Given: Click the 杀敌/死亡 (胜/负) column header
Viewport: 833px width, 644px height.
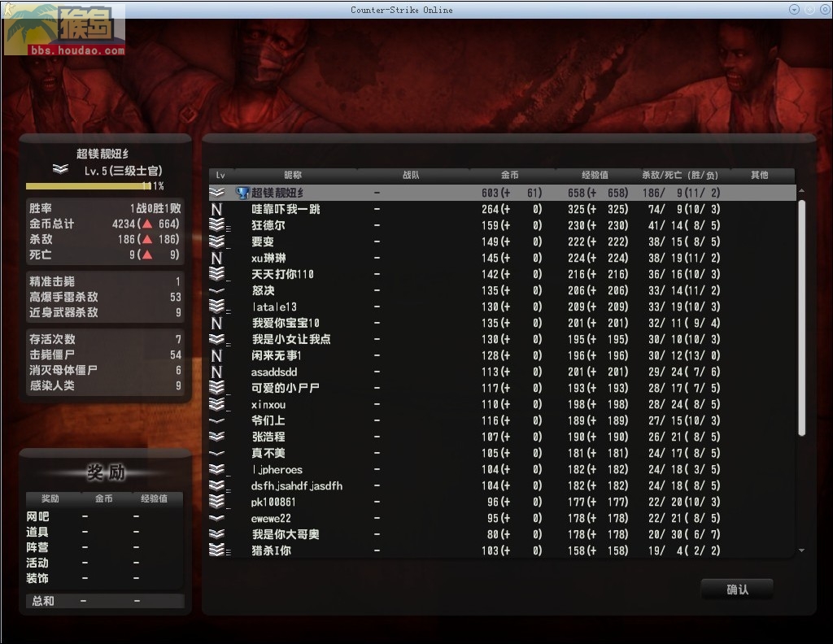Looking at the screenshot, I should tap(680, 175).
